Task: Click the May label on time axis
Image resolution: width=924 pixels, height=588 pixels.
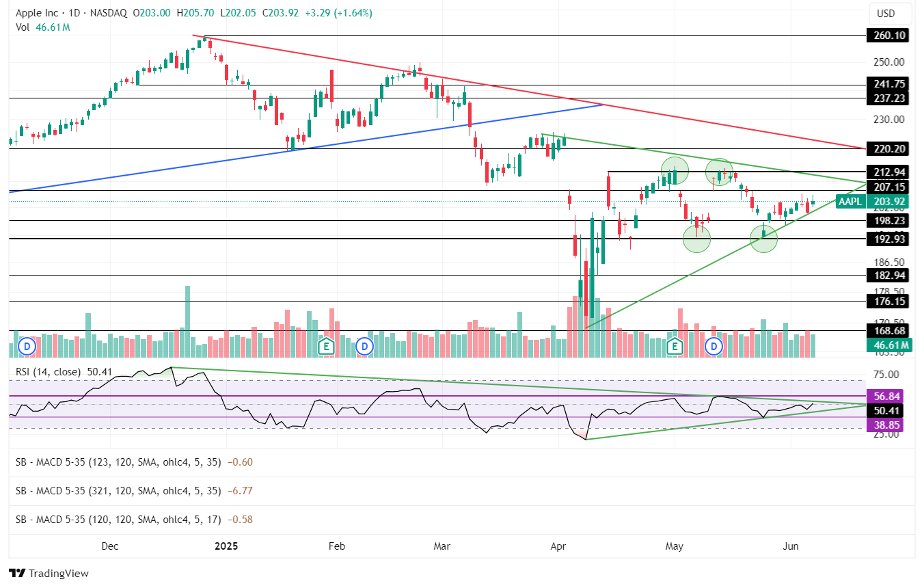Action: [675, 546]
